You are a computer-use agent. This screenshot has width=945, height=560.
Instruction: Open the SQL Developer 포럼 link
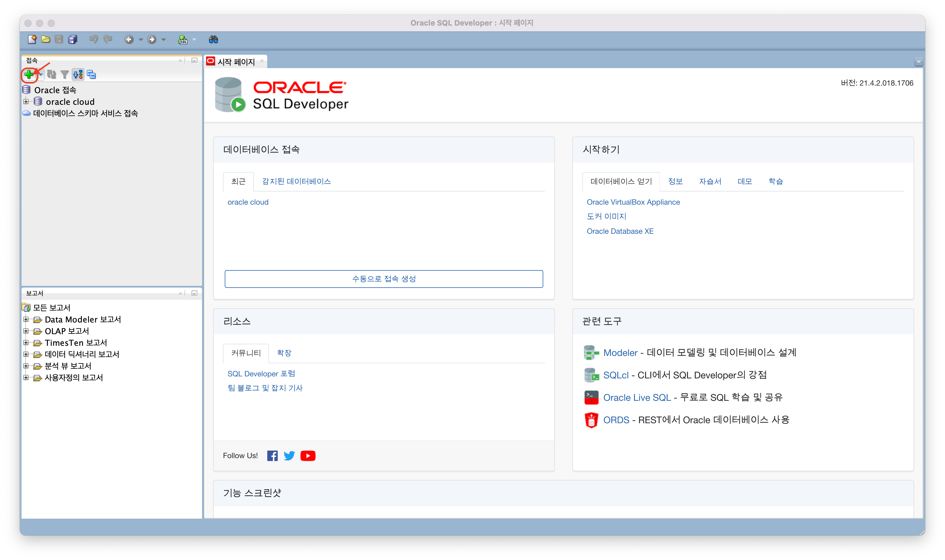pos(261,374)
